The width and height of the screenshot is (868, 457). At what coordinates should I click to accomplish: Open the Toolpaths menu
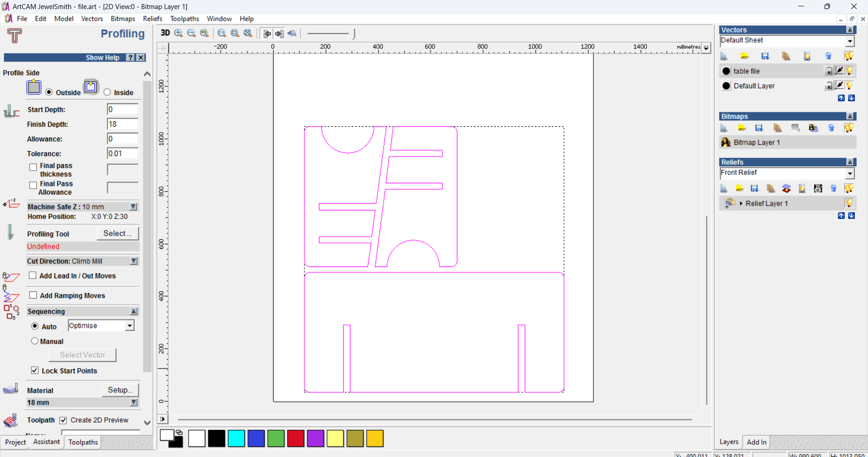click(185, 19)
